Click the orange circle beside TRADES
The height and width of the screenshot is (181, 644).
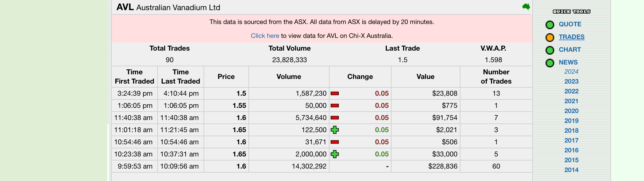(x=550, y=38)
